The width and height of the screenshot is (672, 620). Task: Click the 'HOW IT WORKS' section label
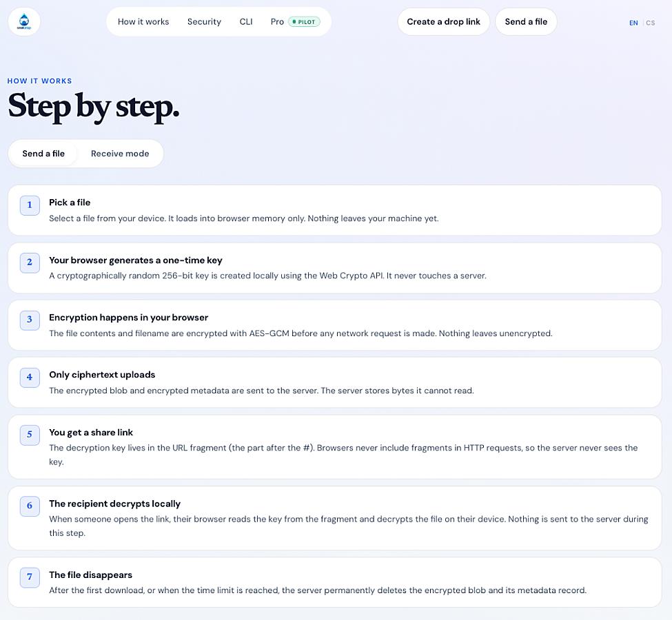tap(39, 81)
